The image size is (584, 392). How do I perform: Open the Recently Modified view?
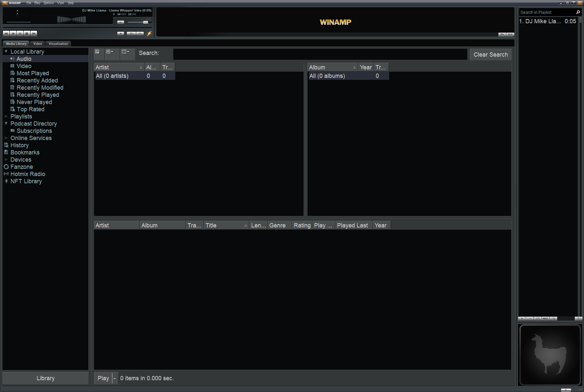40,88
